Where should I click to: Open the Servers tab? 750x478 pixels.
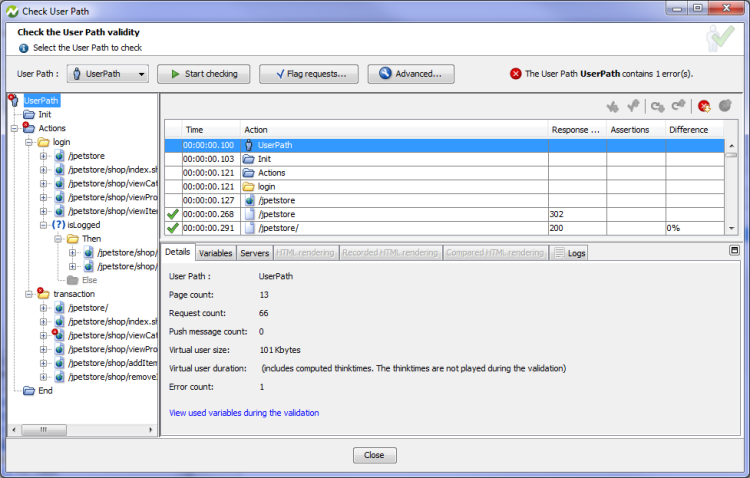point(254,253)
